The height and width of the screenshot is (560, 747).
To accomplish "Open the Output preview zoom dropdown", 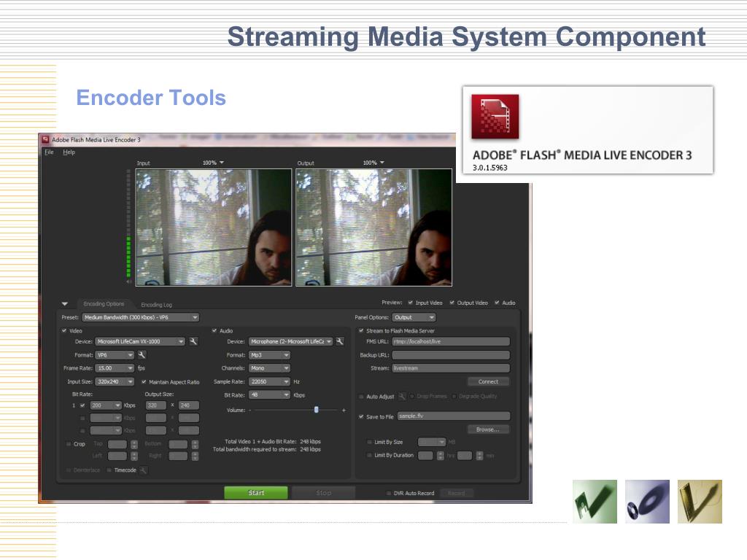I will click(374, 163).
